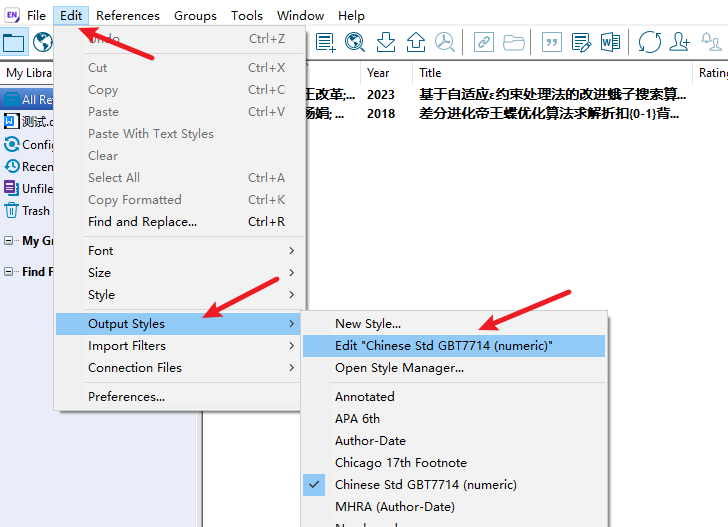Open Preferences from the Edit menu
The height and width of the screenshot is (527, 728).
tap(180, 397)
